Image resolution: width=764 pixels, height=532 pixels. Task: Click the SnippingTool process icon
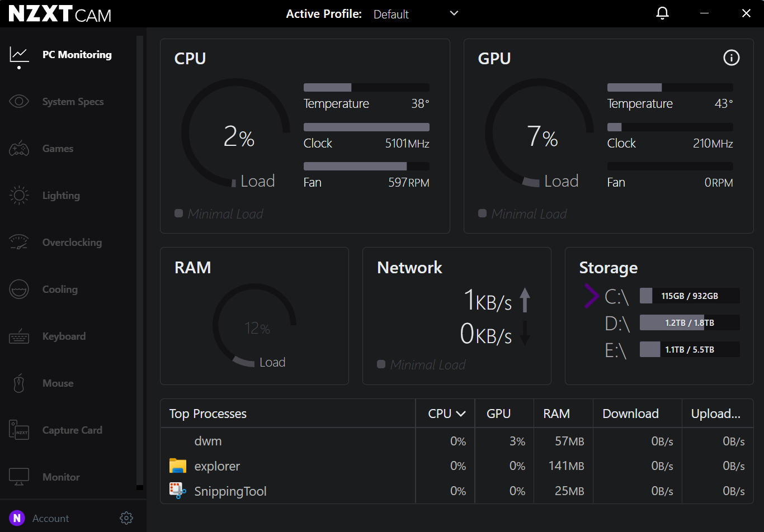(x=178, y=491)
